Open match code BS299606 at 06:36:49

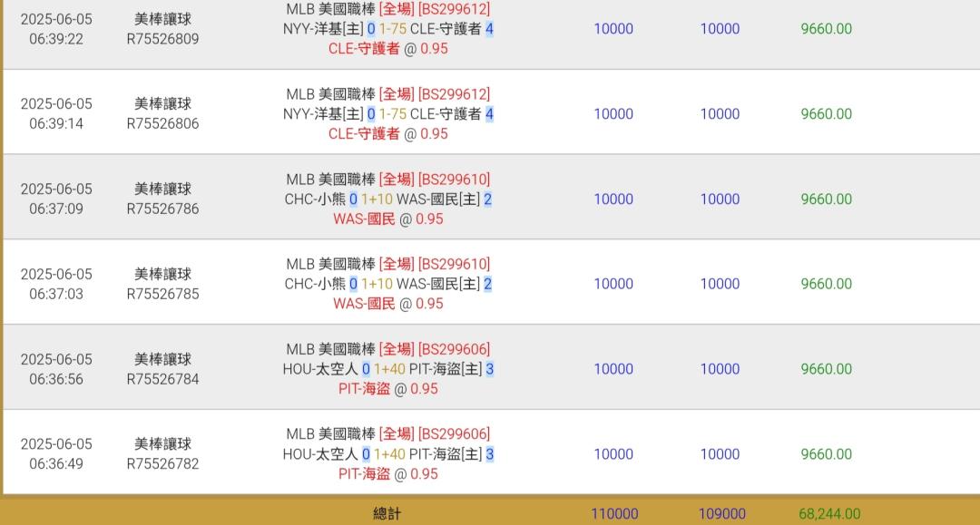click(454, 433)
